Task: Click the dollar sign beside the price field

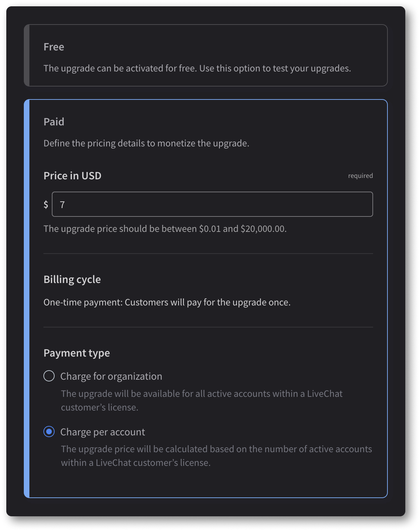Action: pyautogui.click(x=45, y=204)
